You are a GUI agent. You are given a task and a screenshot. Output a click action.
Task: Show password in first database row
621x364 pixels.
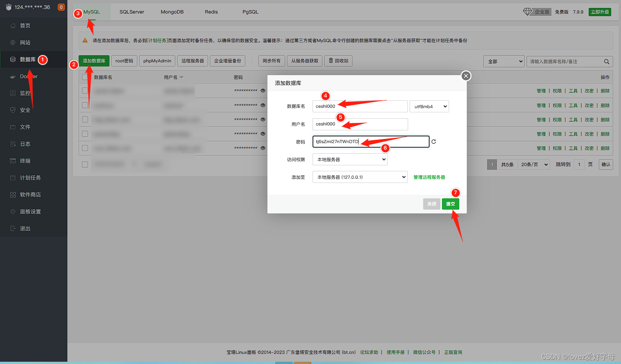263,91
